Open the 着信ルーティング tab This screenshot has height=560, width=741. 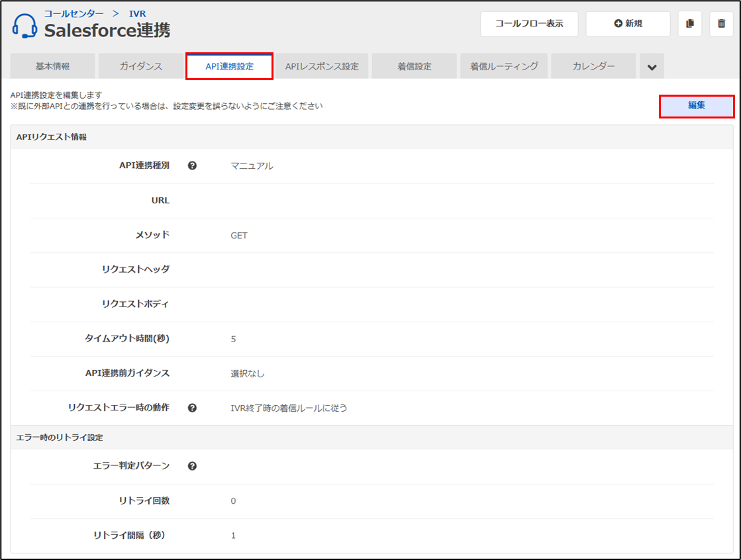click(x=504, y=67)
